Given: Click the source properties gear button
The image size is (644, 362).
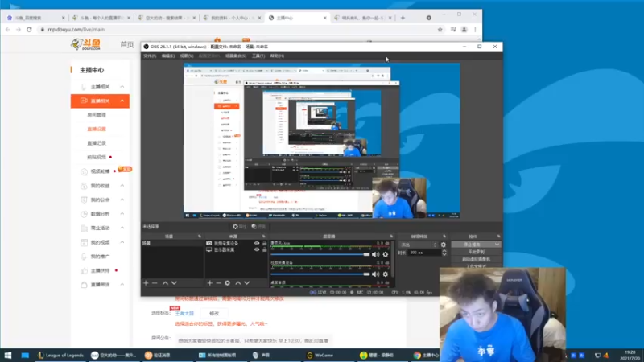Looking at the screenshot, I should click(239, 227).
